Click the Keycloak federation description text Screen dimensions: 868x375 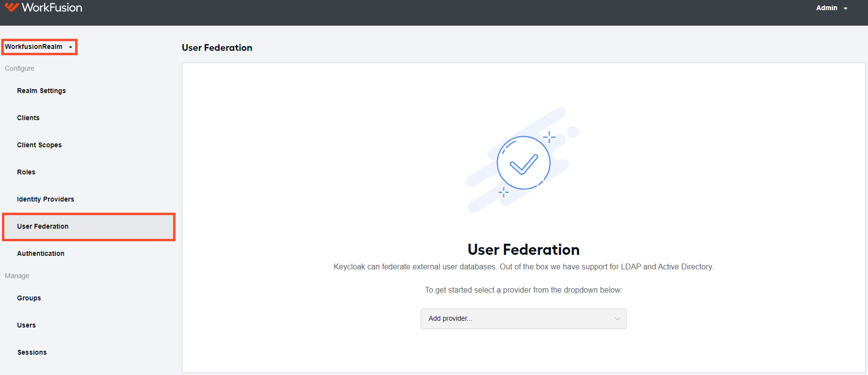[524, 267]
